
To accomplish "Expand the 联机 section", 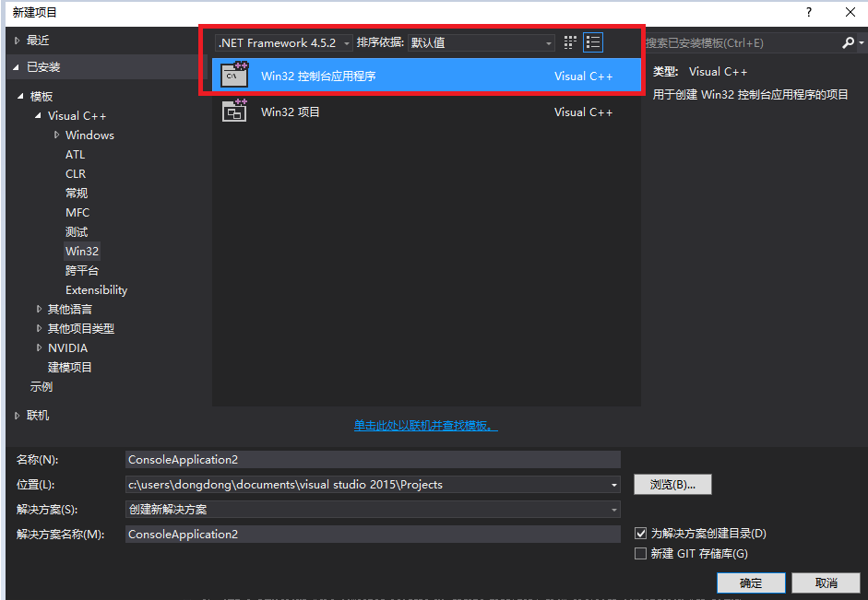I will pos(18,416).
